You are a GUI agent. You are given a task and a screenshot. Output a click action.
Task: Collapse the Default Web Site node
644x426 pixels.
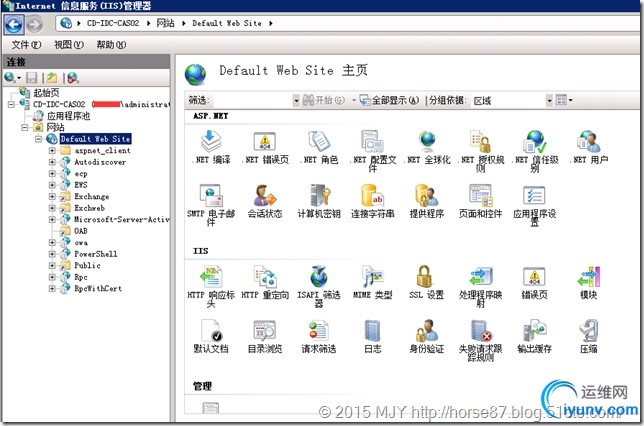(x=38, y=139)
